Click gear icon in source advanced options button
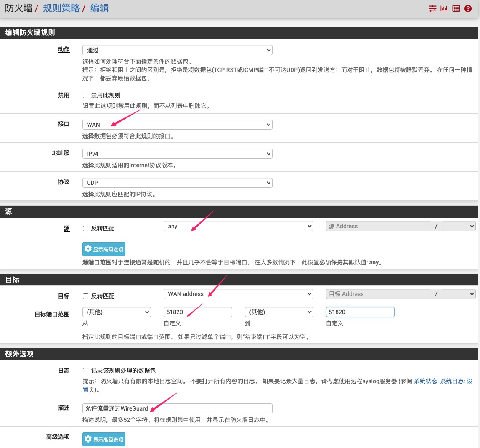Screen dimensions: 480x448 [88, 249]
